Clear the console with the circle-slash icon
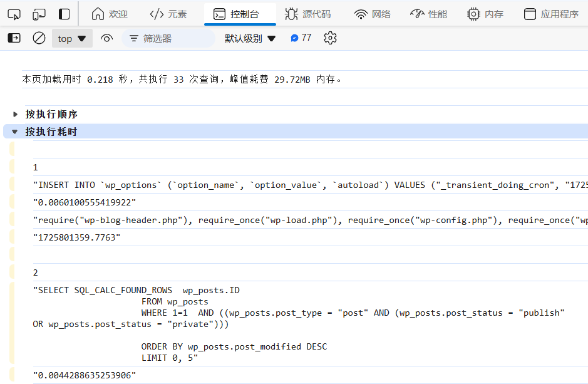The image size is (588, 384). point(39,38)
